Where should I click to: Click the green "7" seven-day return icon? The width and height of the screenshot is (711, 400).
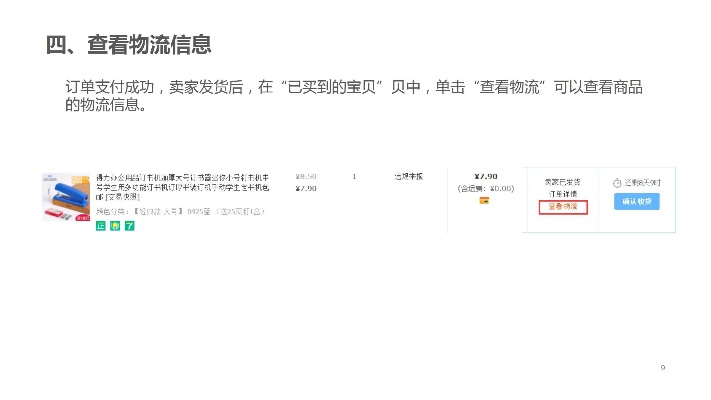[x=129, y=226]
